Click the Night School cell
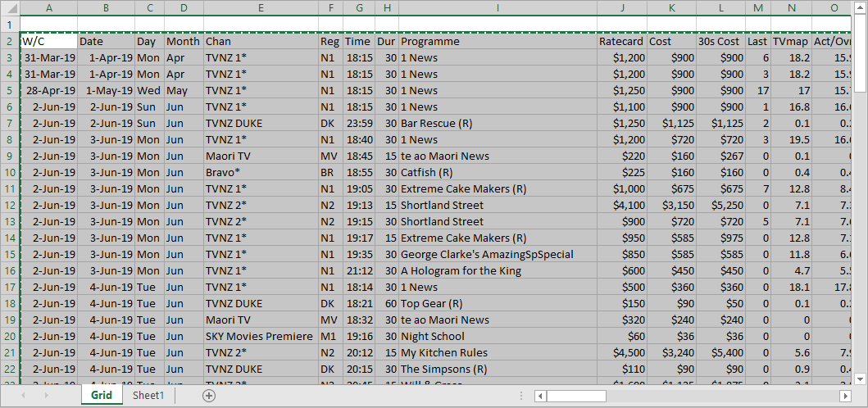Image resolution: width=868 pixels, height=408 pixels. (x=498, y=336)
